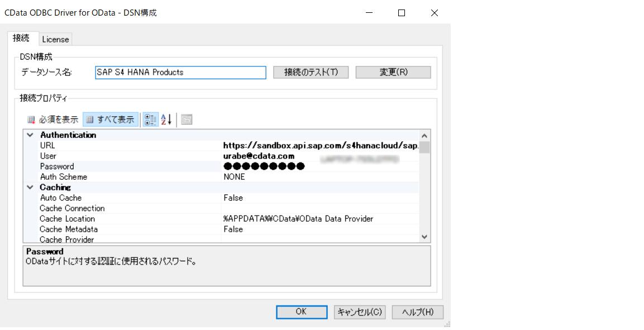Viewport: 644px width, 330px height.
Task: Click the 接続のテスト(T) button
Action: (311, 72)
